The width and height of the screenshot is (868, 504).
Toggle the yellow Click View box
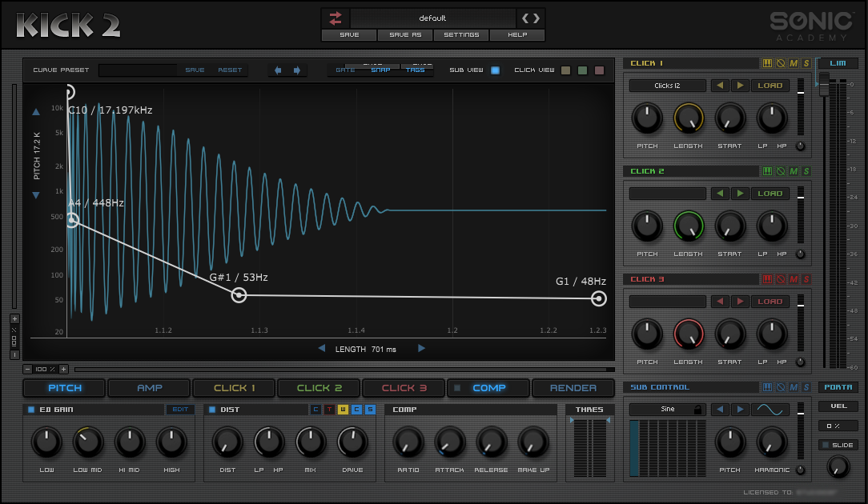click(565, 70)
